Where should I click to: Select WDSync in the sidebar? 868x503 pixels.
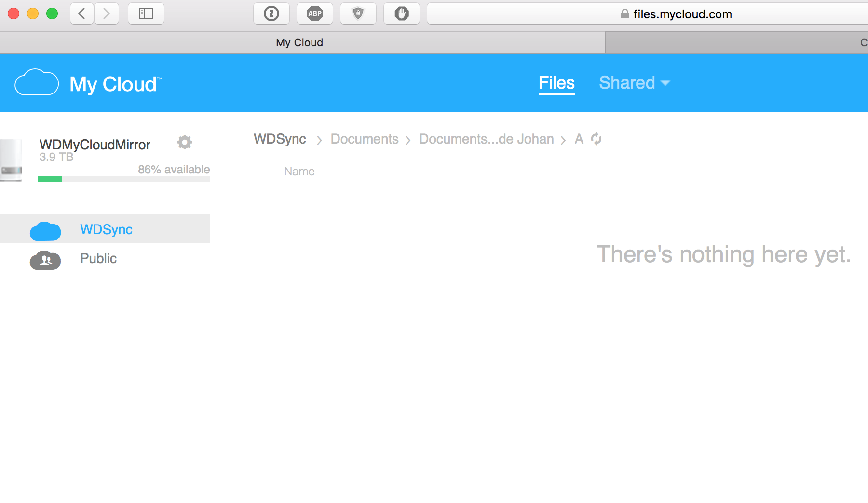(x=105, y=228)
